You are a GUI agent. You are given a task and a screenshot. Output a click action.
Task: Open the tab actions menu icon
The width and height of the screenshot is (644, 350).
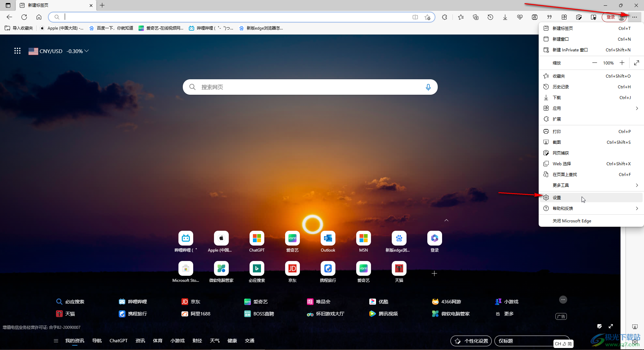[x=8, y=5]
